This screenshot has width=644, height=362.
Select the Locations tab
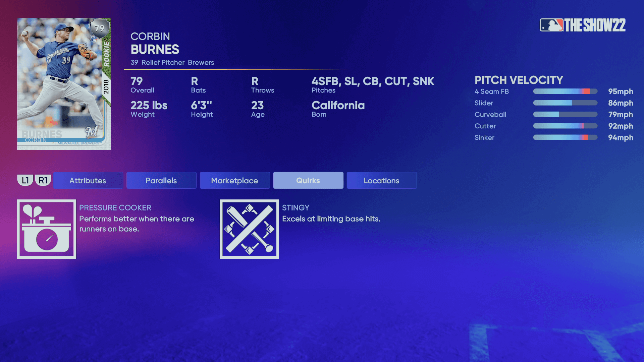coord(381,180)
